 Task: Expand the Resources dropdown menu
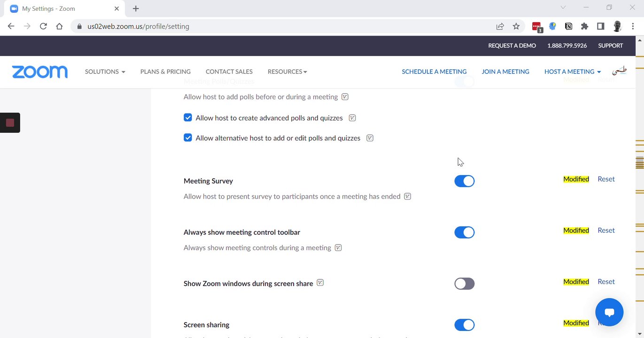click(x=287, y=72)
